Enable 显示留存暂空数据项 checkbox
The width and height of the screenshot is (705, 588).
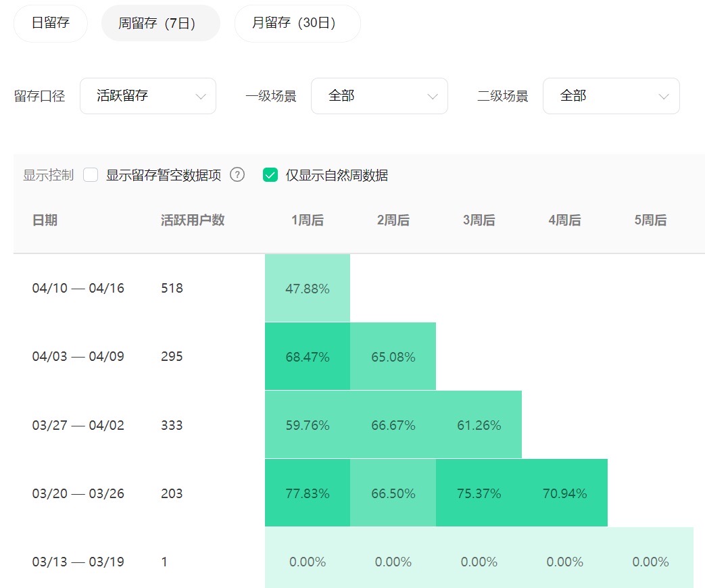click(x=91, y=176)
